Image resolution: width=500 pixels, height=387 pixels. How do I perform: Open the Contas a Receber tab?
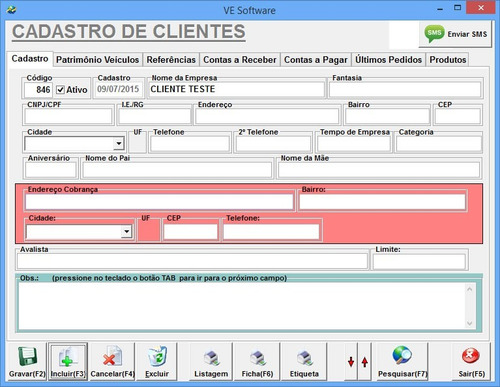tap(240, 60)
